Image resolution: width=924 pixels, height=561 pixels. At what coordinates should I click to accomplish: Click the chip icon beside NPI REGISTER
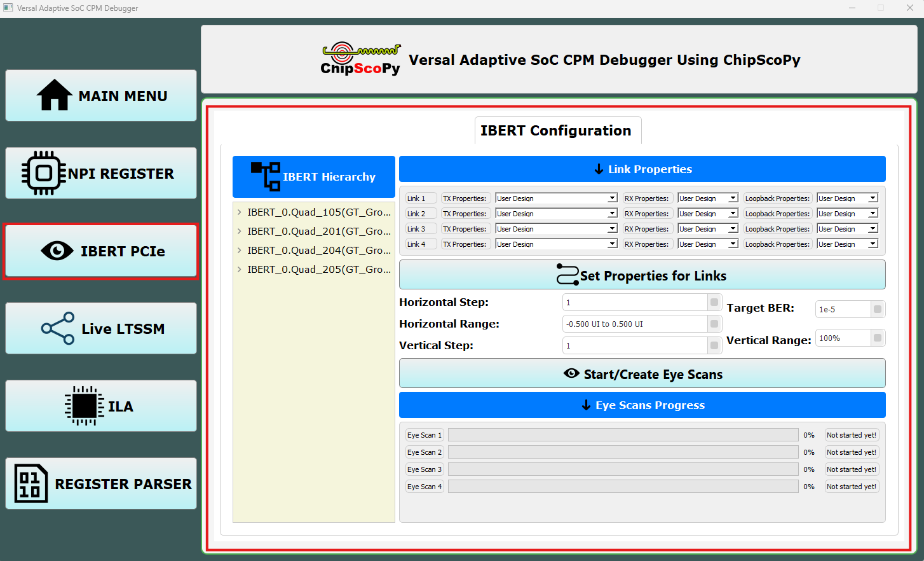(x=44, y=173)
